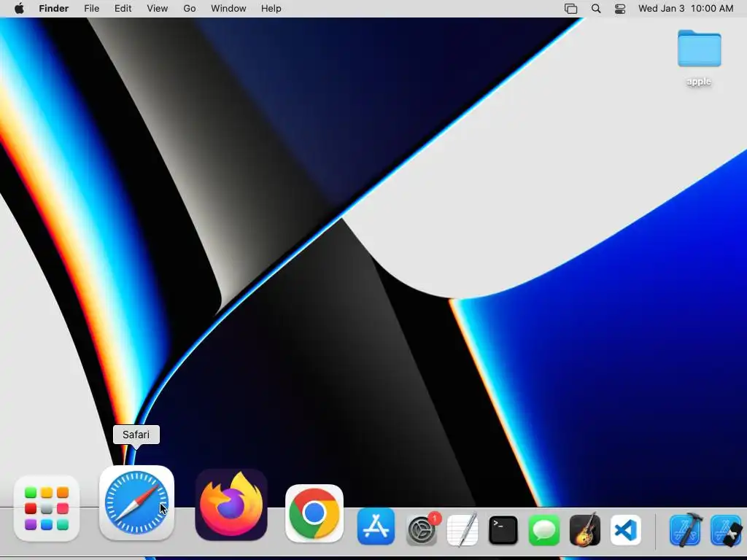Click the screen mirroring menu bar icon

[570, 9]
